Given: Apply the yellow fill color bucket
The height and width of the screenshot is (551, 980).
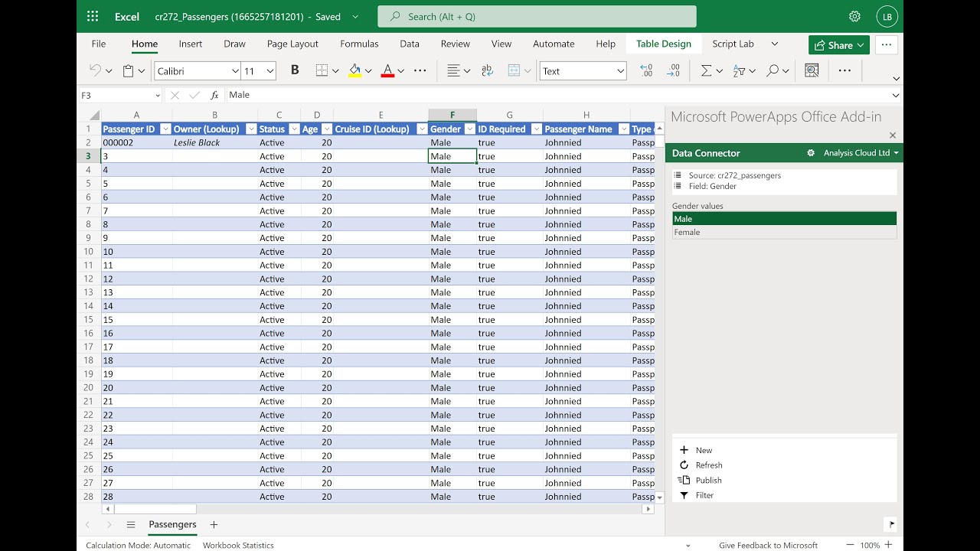Looking at the screenshot, I should coord(354,70).
